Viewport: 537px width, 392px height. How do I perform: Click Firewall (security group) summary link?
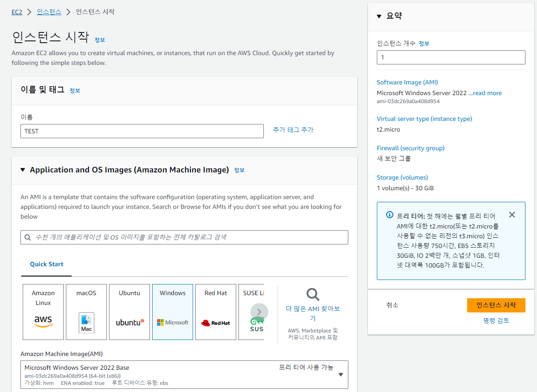point(411,148)
